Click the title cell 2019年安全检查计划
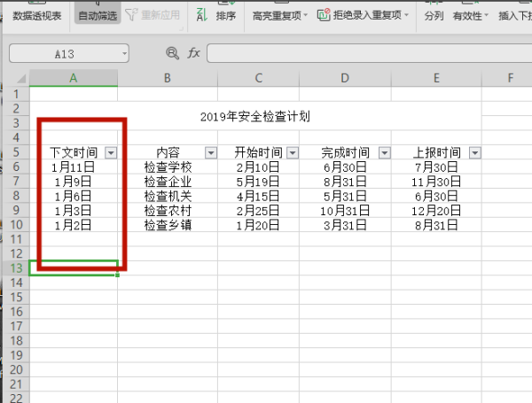The image size is (532, 403). 255,117
